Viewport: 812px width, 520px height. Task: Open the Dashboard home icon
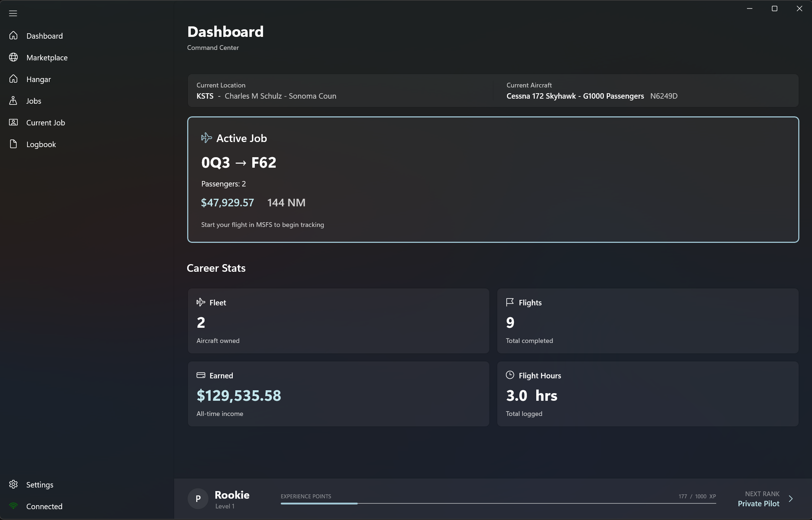(13, 35)
